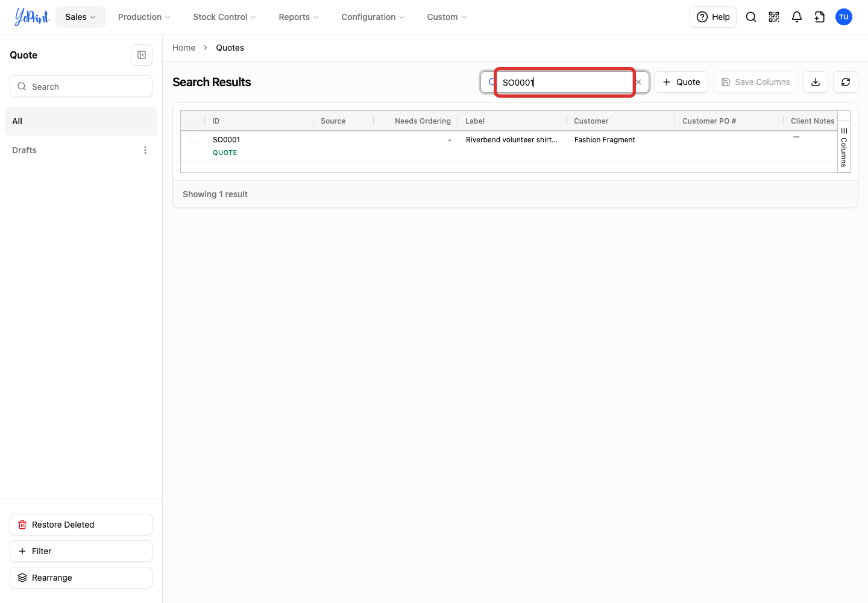The width and height of the screenshot is (868, 603).
Task: Open the Configuration menu
Action: tap(373, 17)
